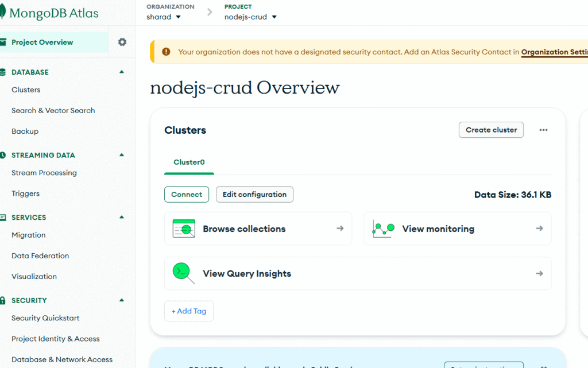Viewport: 588px width, 368px height.
Task: Click the Connect button for Cluster0
Action: [187, 194]
